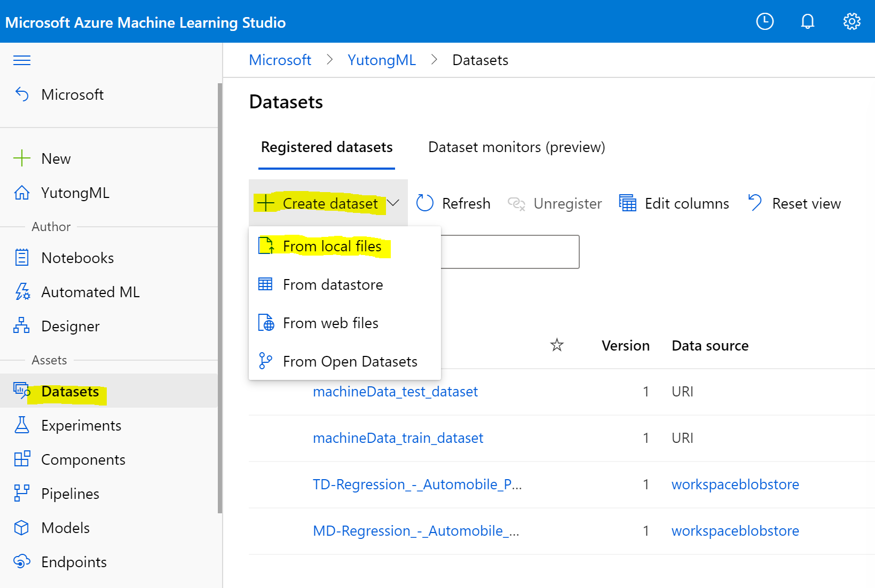Click the dataset search input box
Image resolution: width=875 pixels, height=588 pixels.
tap(510, 251)
